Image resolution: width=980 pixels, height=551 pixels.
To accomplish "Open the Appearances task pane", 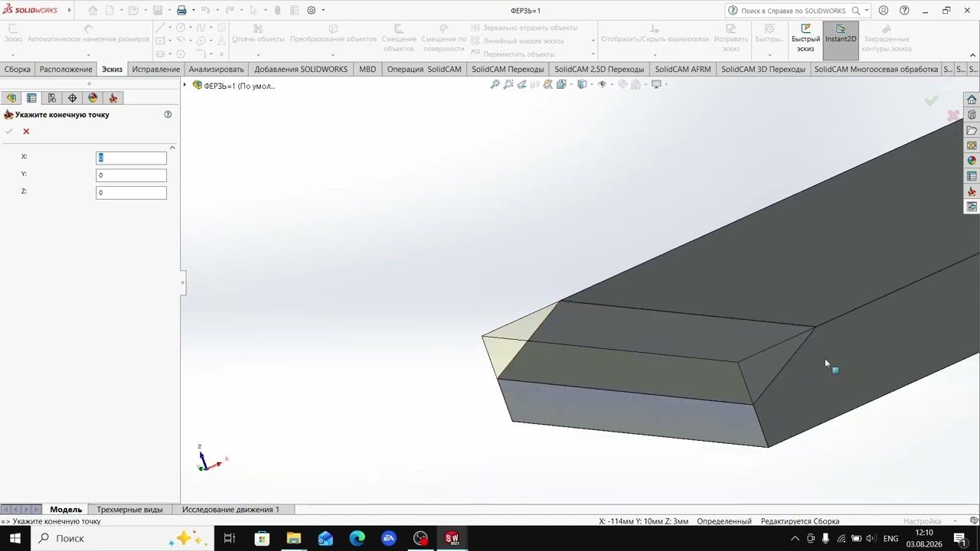I will (972, 161).
